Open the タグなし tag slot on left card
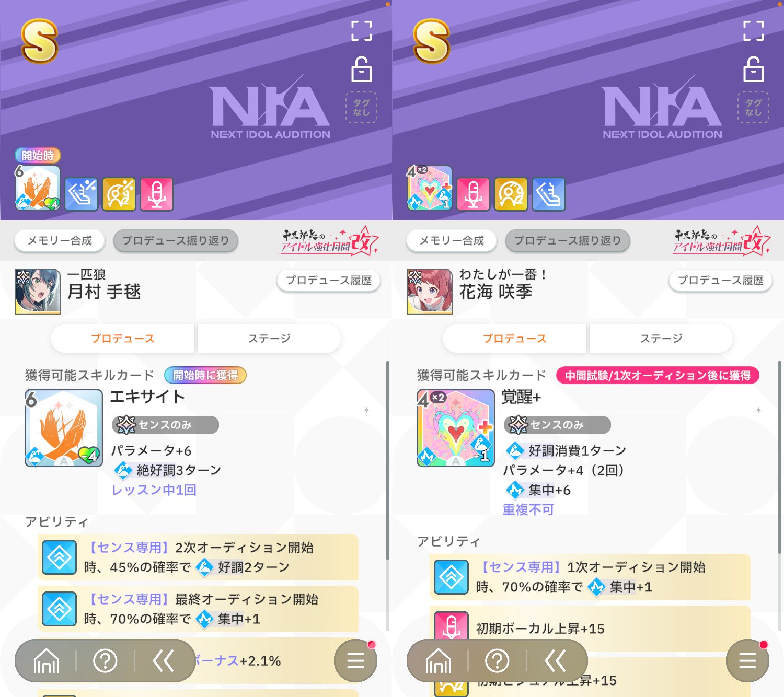Viewport: 784px width, 697px height. click(361, 108)
